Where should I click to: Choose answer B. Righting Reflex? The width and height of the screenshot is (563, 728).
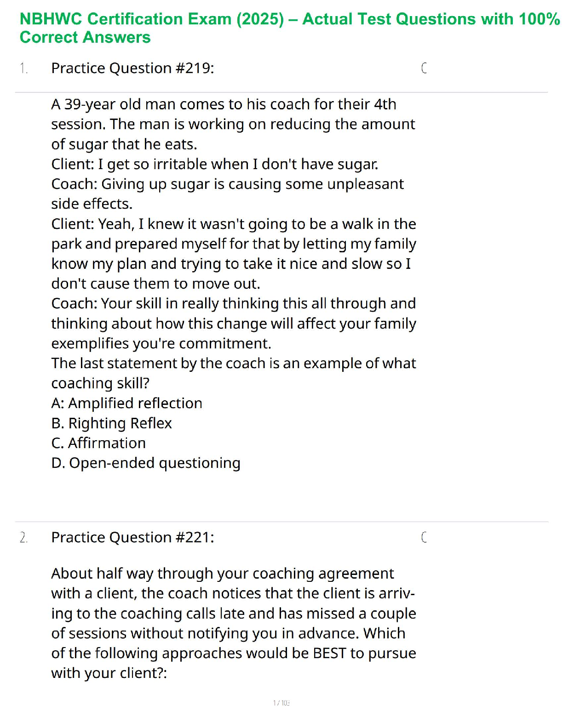111,423
